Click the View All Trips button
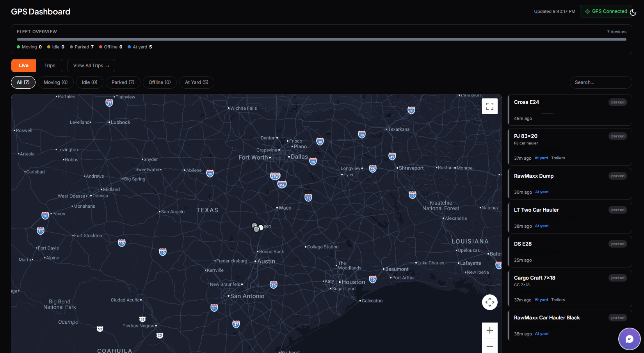644x353 pixels. 91,65
